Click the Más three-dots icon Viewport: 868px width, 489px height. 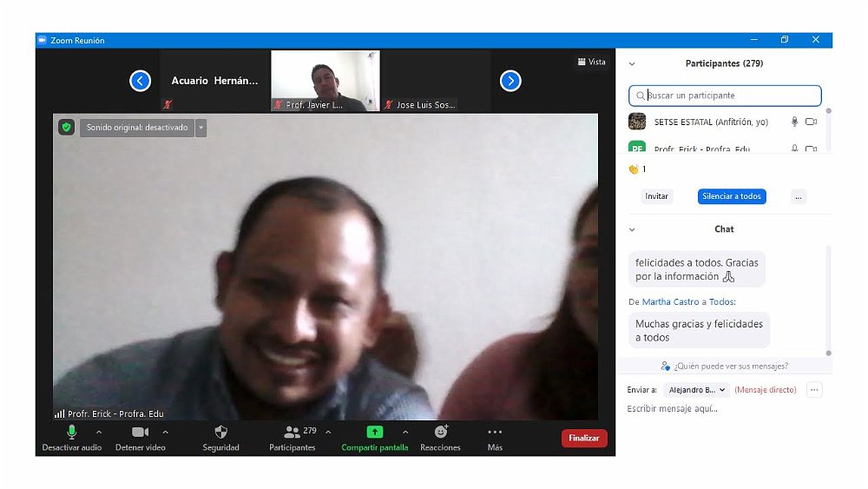(x=495, y=432)
